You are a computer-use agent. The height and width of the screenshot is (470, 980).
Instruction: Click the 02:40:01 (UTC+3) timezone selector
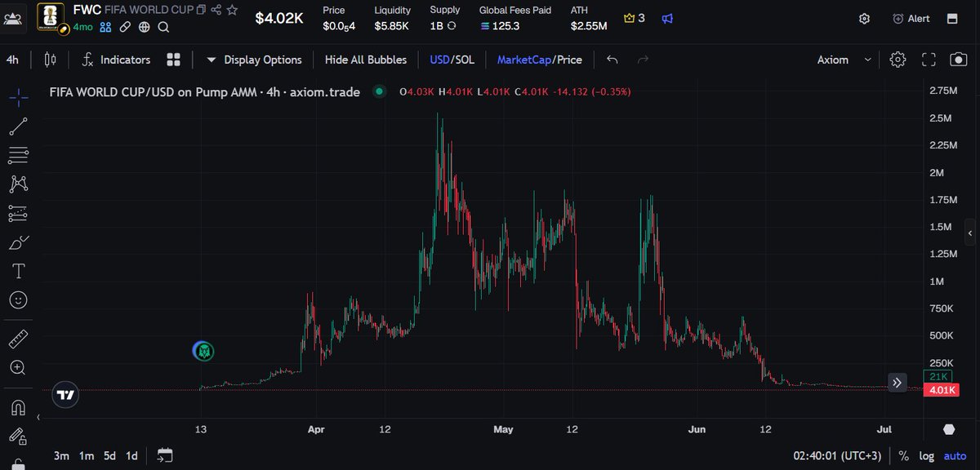point(838,455)
